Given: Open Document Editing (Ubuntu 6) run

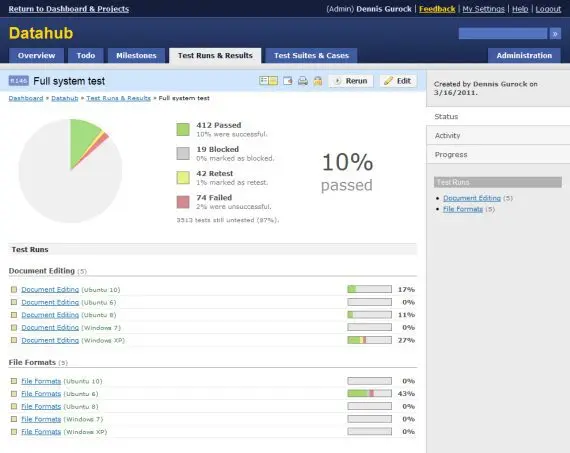Looking at the screenshot, I should [x=50, y=302].
